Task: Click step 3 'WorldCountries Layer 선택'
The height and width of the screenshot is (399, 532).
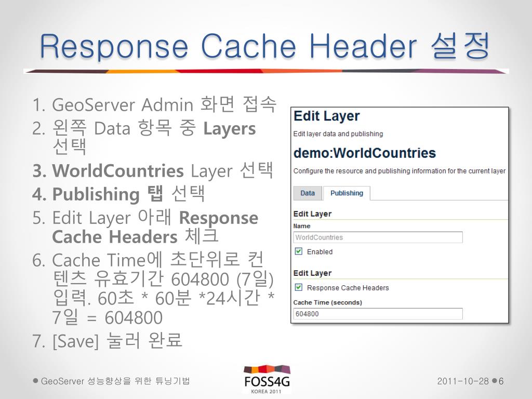Action: pos(153,170)
